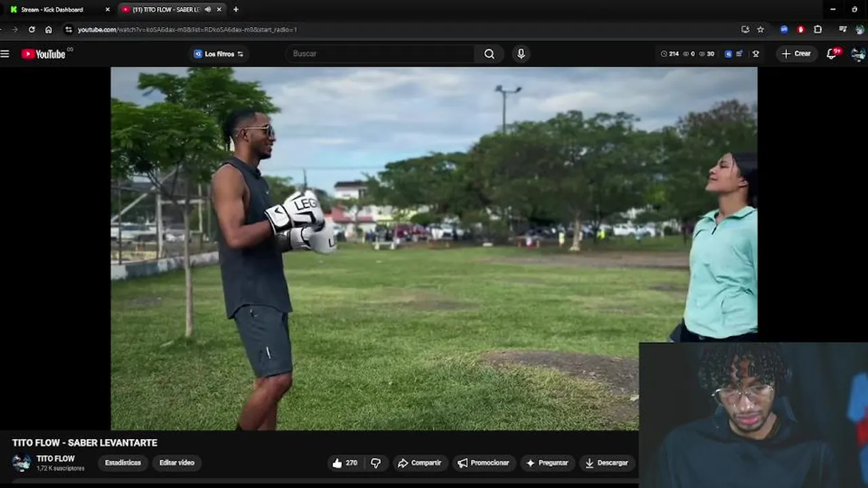
Task: Click the Preguntar button
Action: pyautogui.click(x=547, y=463)
